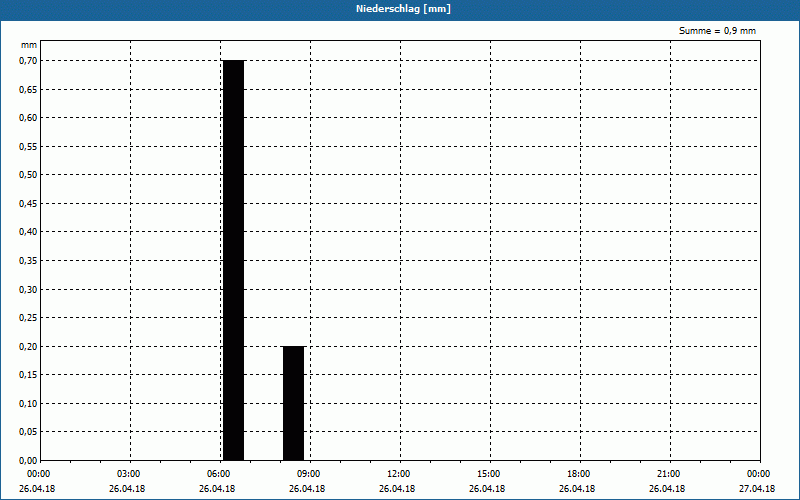The width and height of the screenshot is (800, 500).
Task: Click the 15:00 time axis label
Action: [x=489, y=474]
